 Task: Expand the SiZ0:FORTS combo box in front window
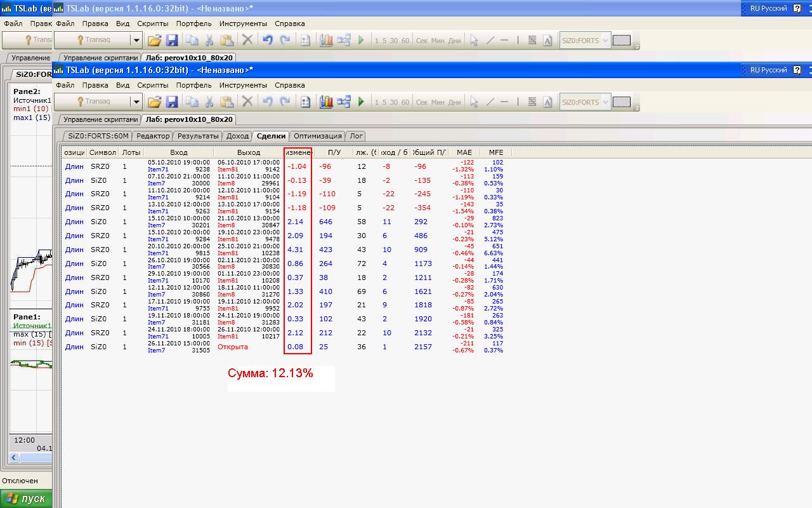click(605, 102)
